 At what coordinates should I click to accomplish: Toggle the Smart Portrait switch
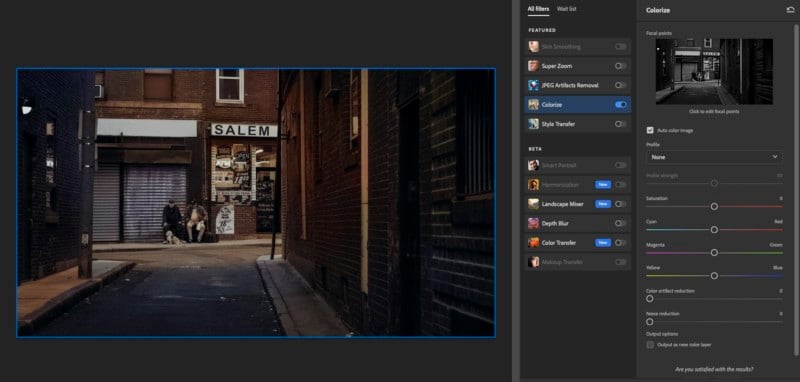(620, 165)
